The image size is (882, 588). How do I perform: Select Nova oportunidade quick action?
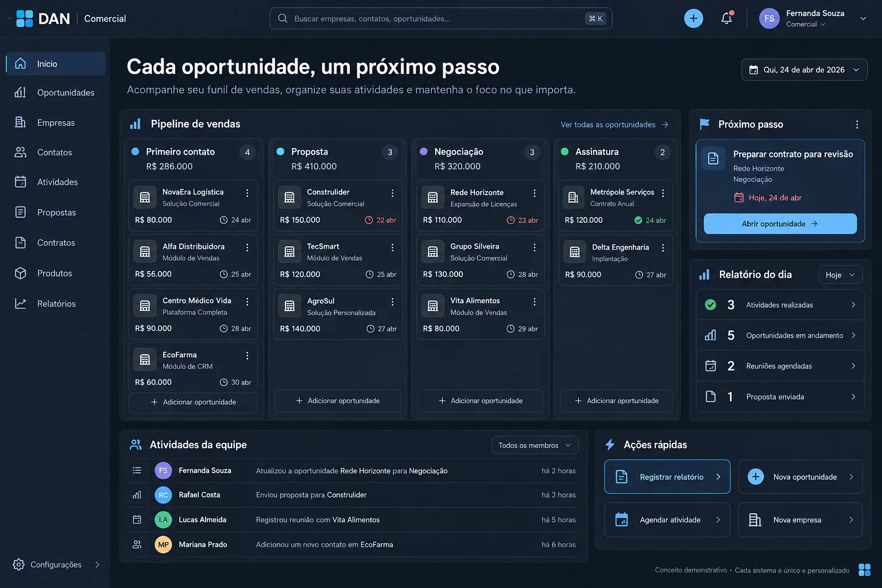pos(800,477)
